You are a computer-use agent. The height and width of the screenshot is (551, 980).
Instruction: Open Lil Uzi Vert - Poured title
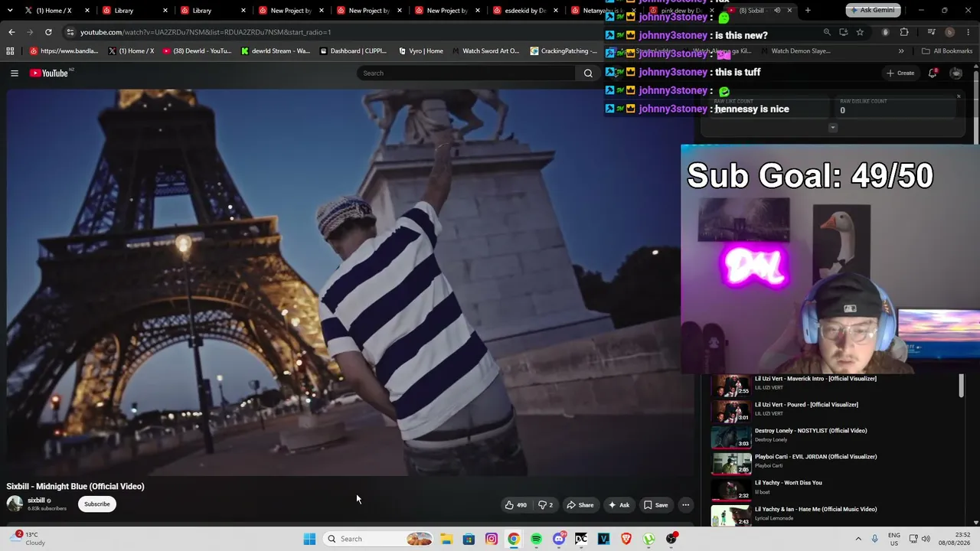tap(806, 405)
